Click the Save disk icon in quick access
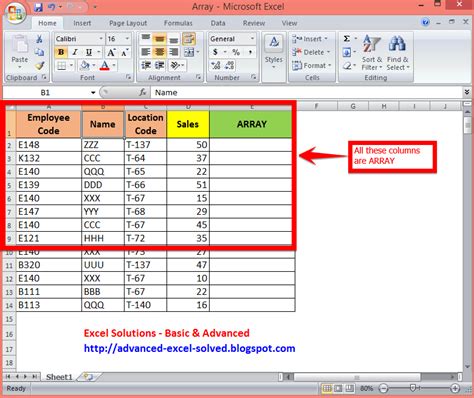 39,7
